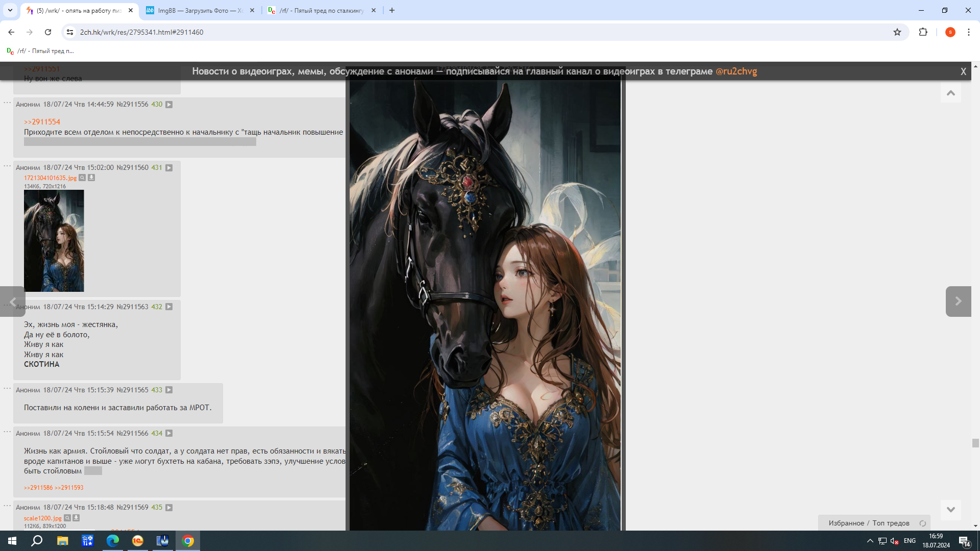This screenshot has height=551, width=980.
Task: Select the /wrk/ thread tab
Action: click(79, 10)
